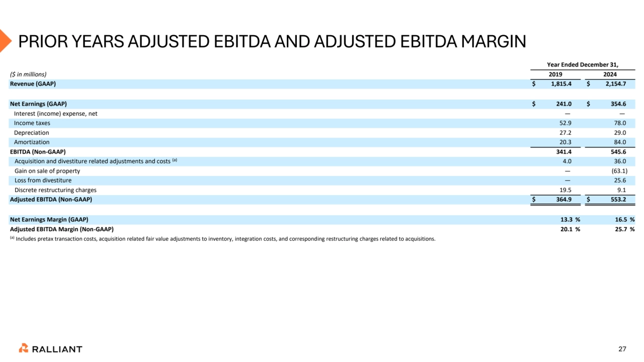
Task: Select restructuring charges value 9.1
Action: pos(621,190)
